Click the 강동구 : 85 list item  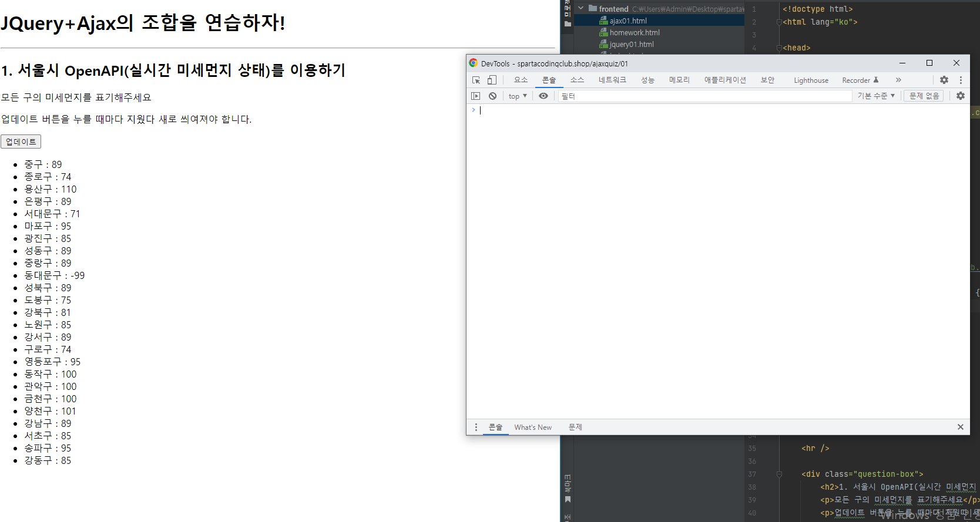point(48,460)
